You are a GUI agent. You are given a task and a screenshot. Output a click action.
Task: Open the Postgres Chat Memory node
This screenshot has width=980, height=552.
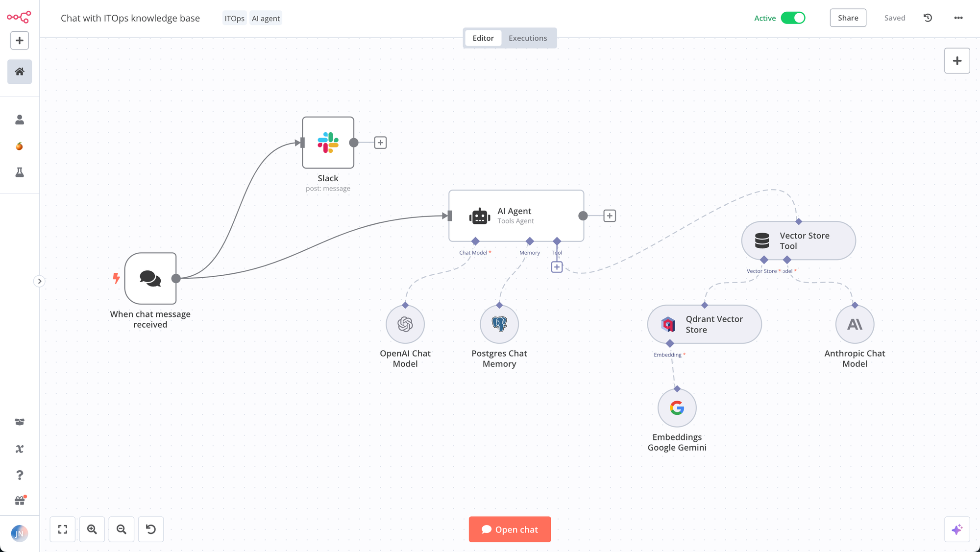[499, 324]
